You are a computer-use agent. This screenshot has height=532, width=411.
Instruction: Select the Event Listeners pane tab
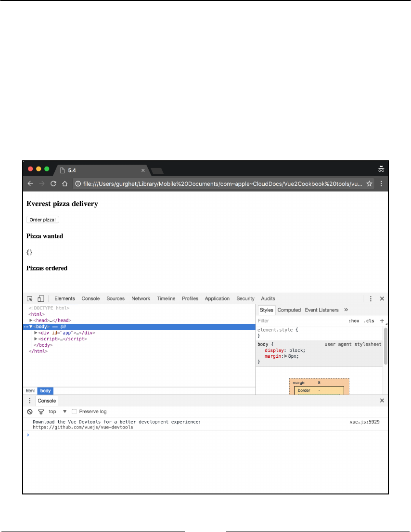(321, 310)
